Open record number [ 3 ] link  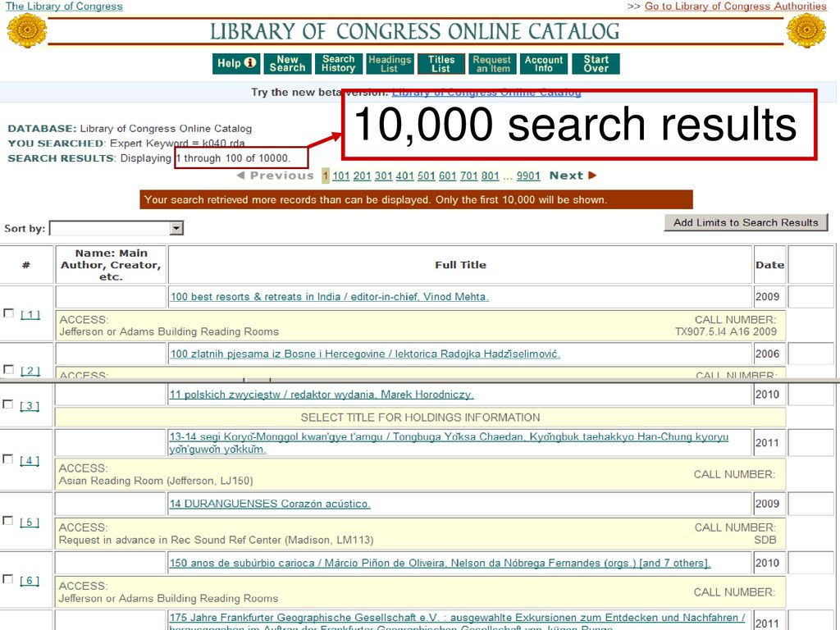[30, 406]
